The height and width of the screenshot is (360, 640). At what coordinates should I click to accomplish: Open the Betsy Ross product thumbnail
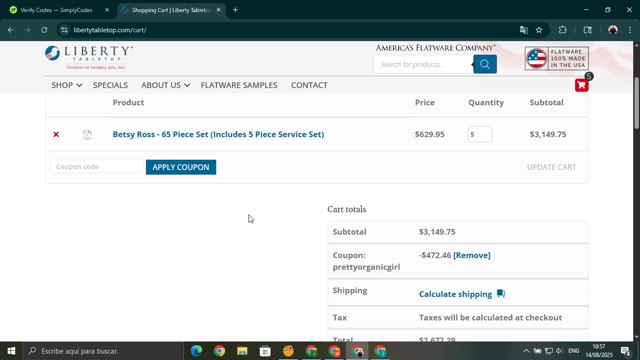pos(87,134)
